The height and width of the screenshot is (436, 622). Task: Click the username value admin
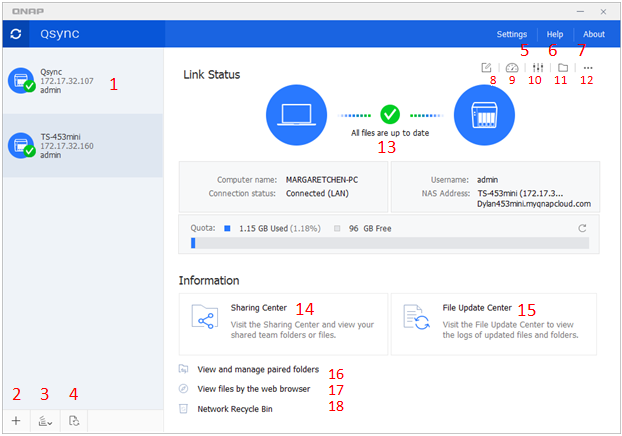(488, 180)
